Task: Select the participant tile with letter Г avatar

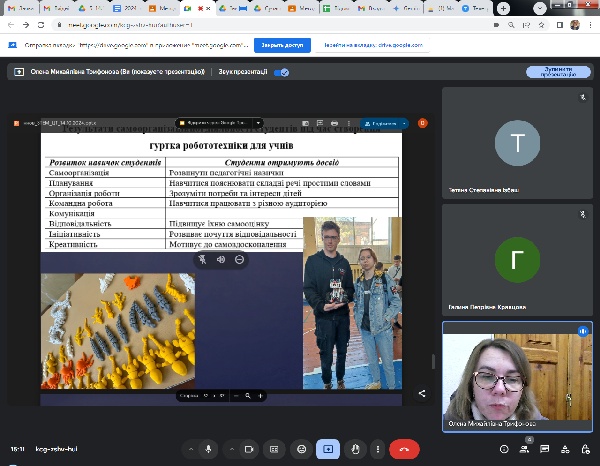Action: point(517,256)
